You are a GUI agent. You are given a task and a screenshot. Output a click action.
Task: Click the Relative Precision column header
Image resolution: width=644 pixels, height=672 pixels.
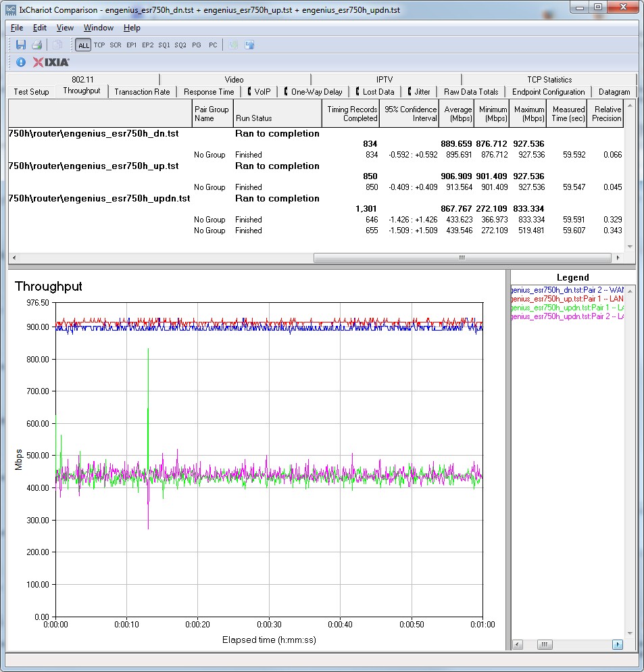coord(605,114)
